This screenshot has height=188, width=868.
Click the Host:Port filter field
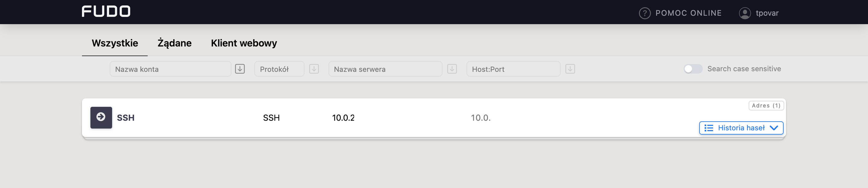click(513, 69)
